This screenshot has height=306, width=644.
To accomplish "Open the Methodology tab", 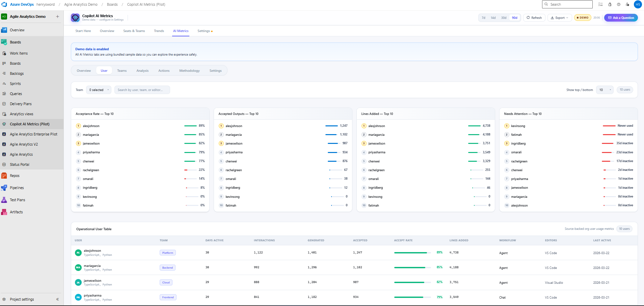I will pyautogui.click(x=189, y=70).
